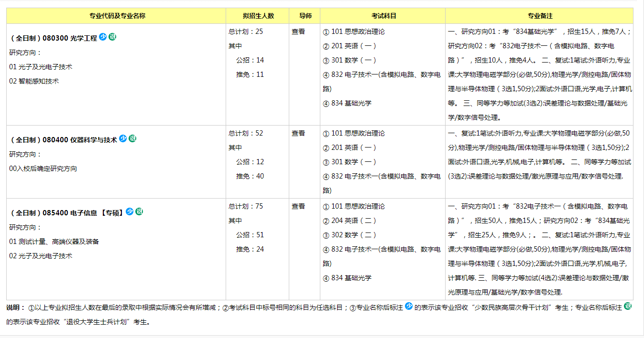
Task: Click the 拟招生人数 column header
Action: 258,16
